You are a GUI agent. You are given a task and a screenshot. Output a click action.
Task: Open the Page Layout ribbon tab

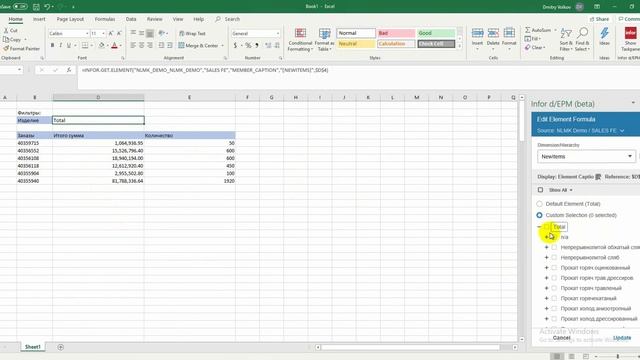tap(70, 19)
